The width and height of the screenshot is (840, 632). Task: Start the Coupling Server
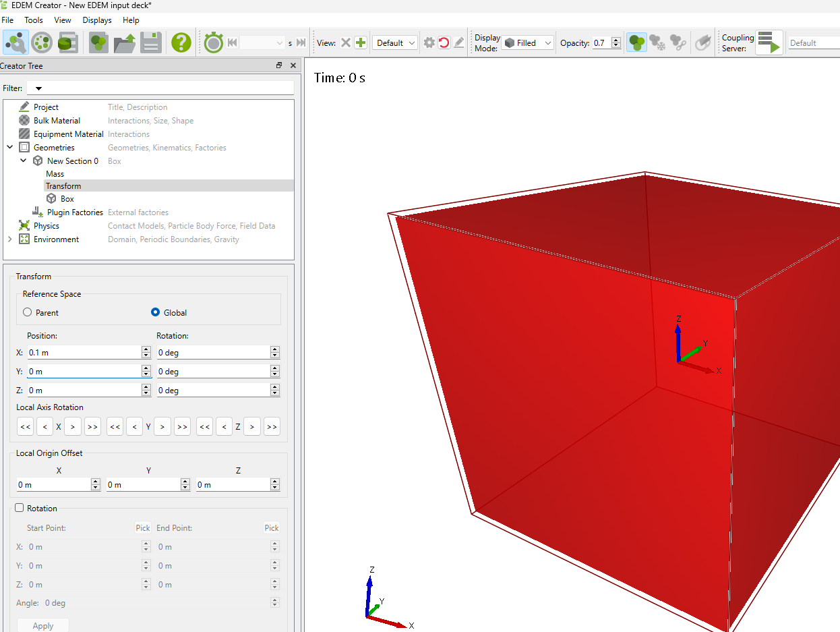point(769,42)
